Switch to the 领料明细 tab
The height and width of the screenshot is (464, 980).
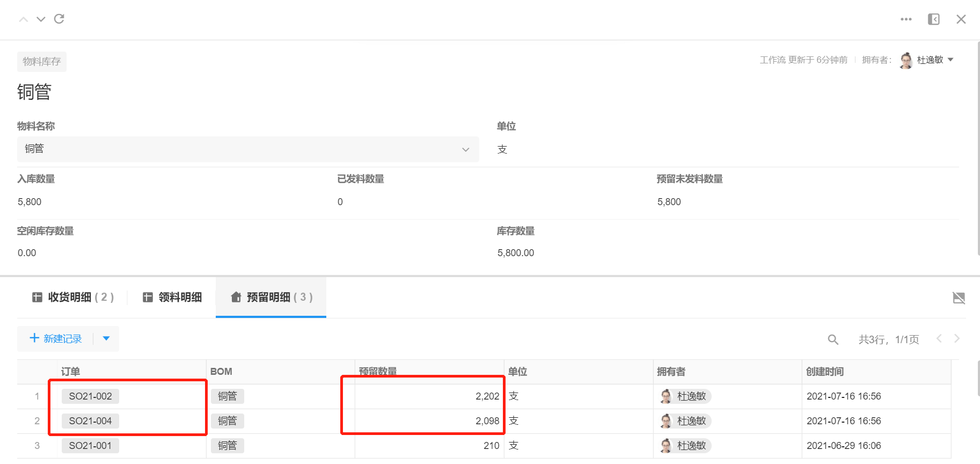click(172, 297)
